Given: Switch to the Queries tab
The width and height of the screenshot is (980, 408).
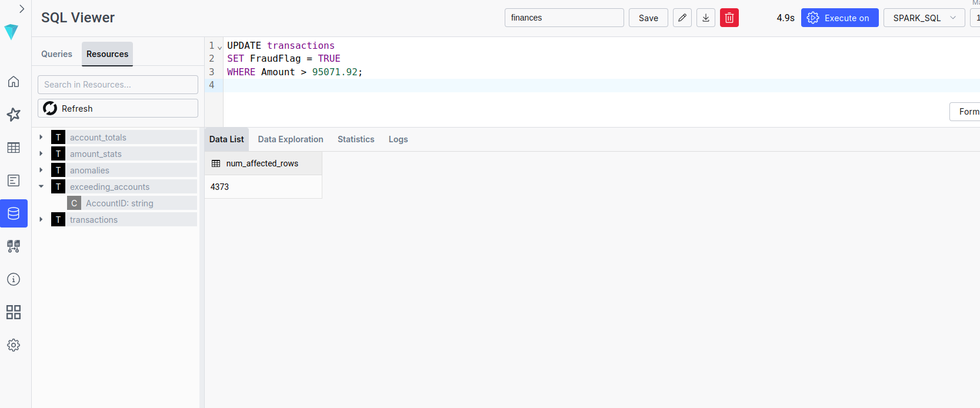Looking at the screenshot, I should [56, 54].
